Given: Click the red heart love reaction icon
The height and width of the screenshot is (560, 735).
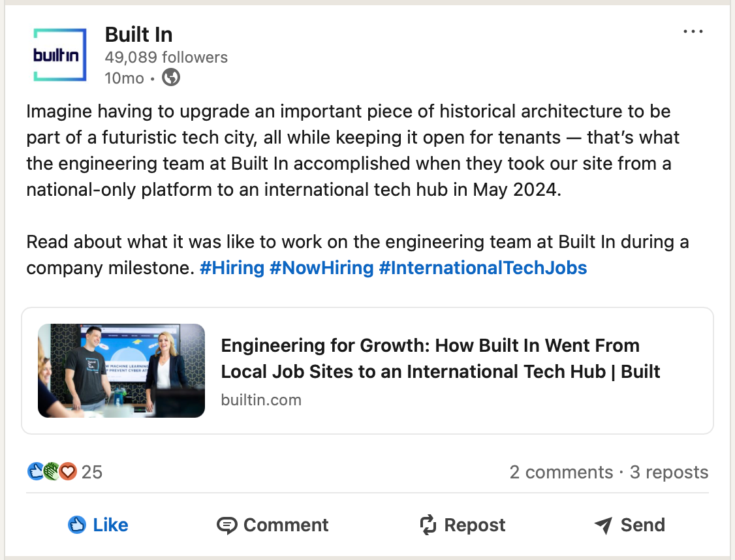Looking at the screenshot, I should point(68,471).
